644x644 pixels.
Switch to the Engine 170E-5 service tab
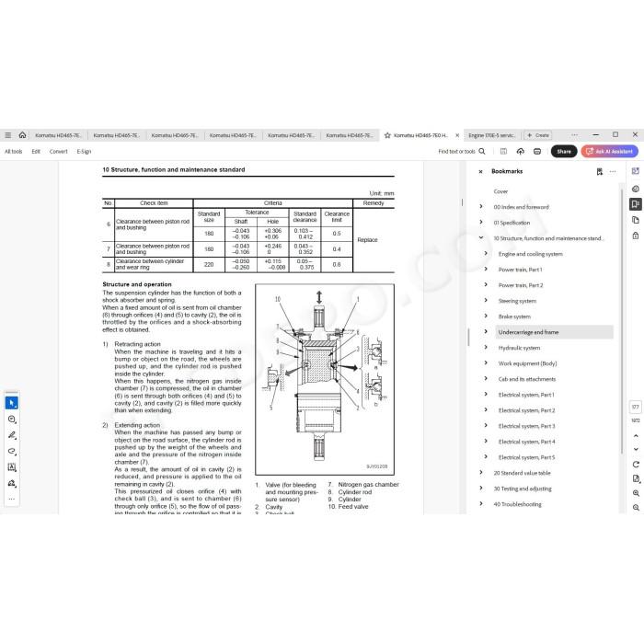[x=491, y=135]
